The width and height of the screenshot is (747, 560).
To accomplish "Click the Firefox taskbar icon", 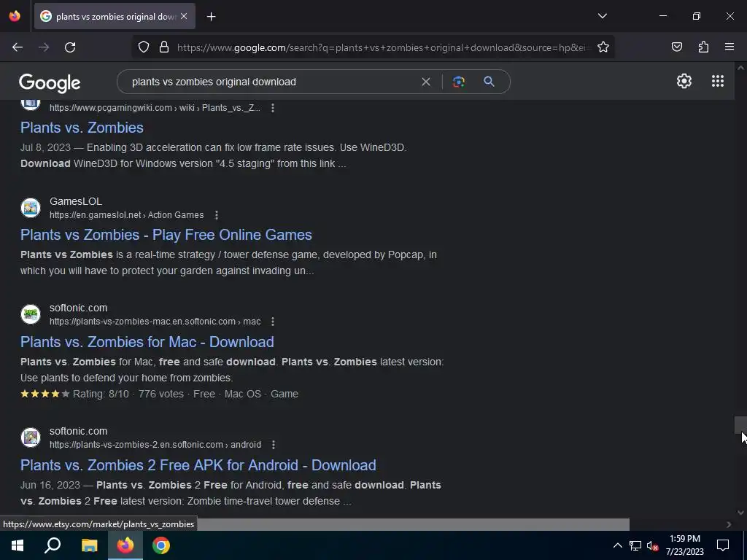I will pyautogui.click(x=125, y=545).
